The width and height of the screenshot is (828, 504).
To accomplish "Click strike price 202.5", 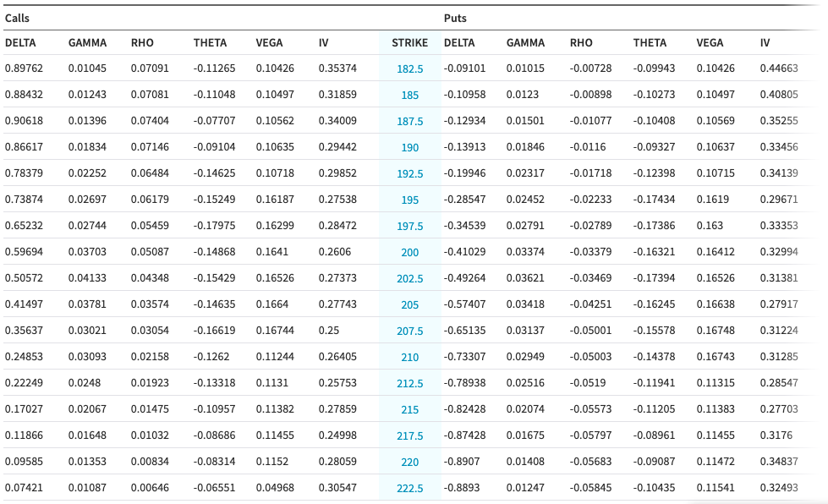I will pyautogui.click(x=410, y=278).
